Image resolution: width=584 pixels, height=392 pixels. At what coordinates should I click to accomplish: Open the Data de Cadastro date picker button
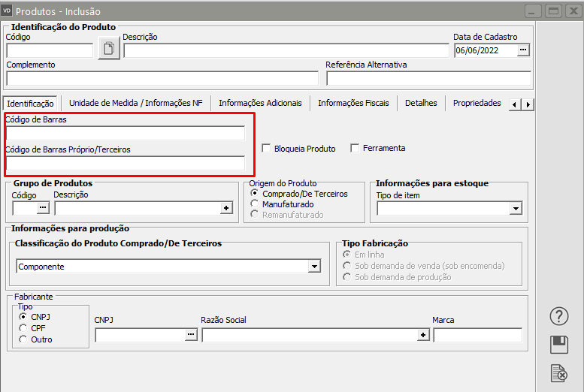point(523,50)
